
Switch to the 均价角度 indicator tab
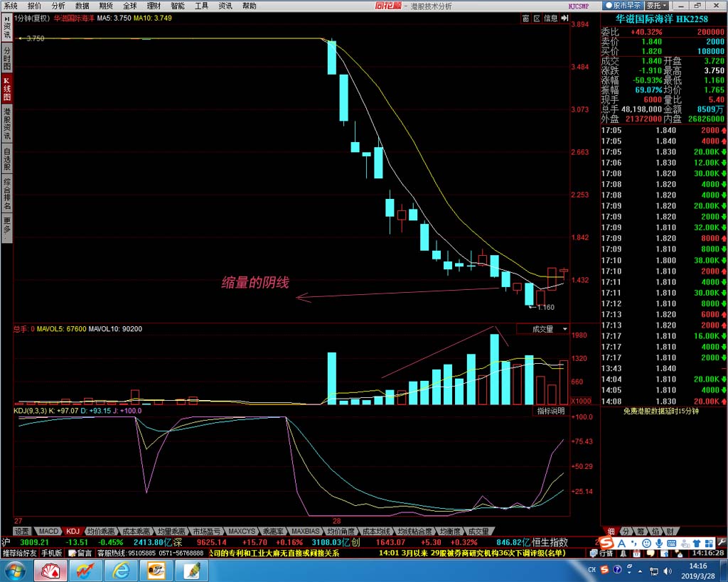(x=341, y=531)
